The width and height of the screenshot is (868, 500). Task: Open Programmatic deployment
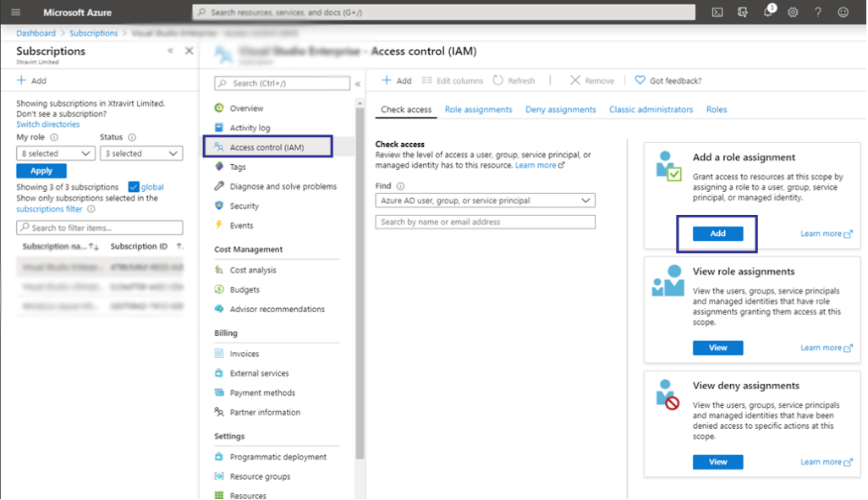(277, 457)
